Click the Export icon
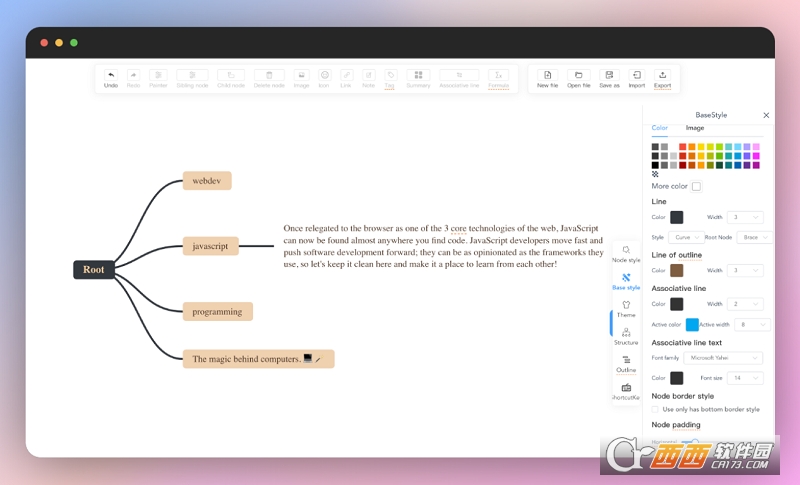Image resolution: width=800 pixels, height=485 pixels. (662, 75)
